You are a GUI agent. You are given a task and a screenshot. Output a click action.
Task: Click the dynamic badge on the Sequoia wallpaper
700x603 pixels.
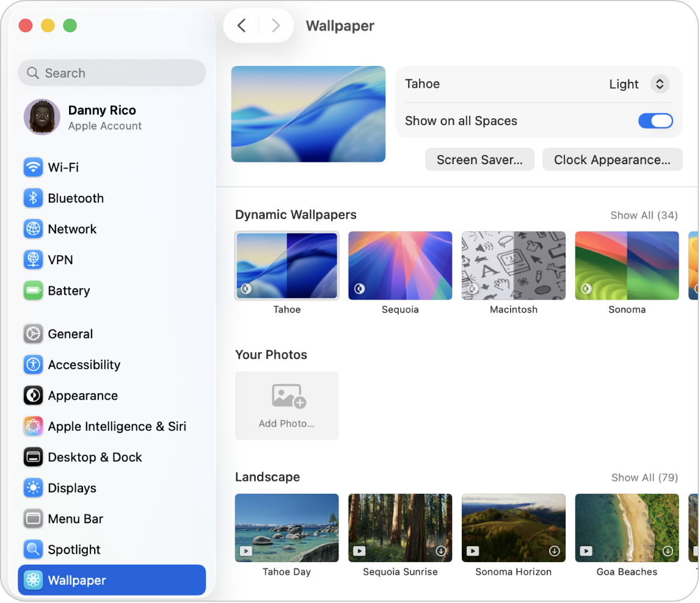coord(360,288)
